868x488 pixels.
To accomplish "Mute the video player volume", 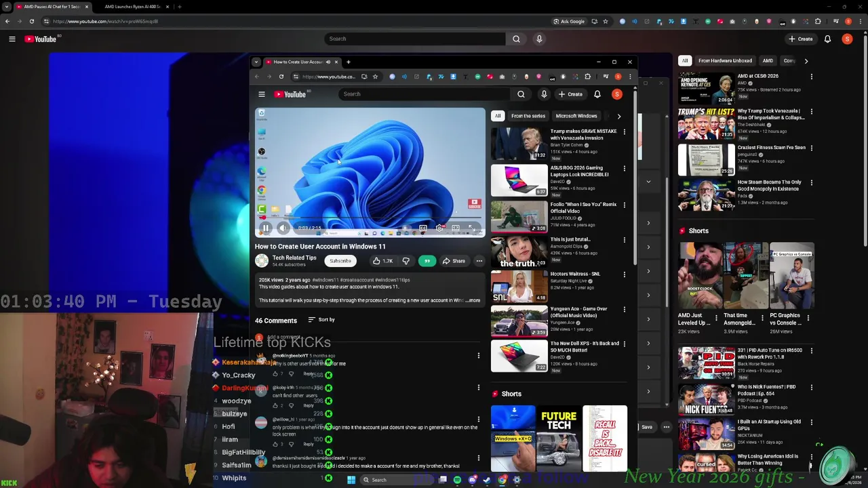I will [x=283, y=228].
